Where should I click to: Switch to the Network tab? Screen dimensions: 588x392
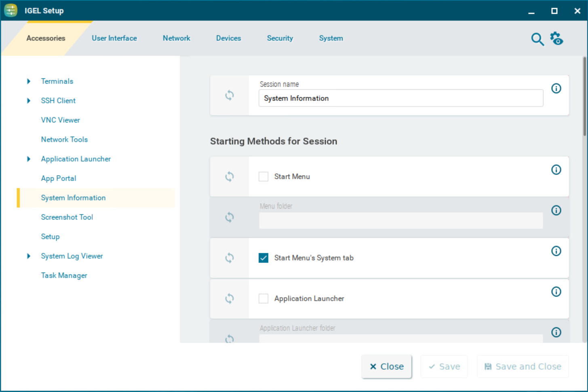tap(176, 38)
